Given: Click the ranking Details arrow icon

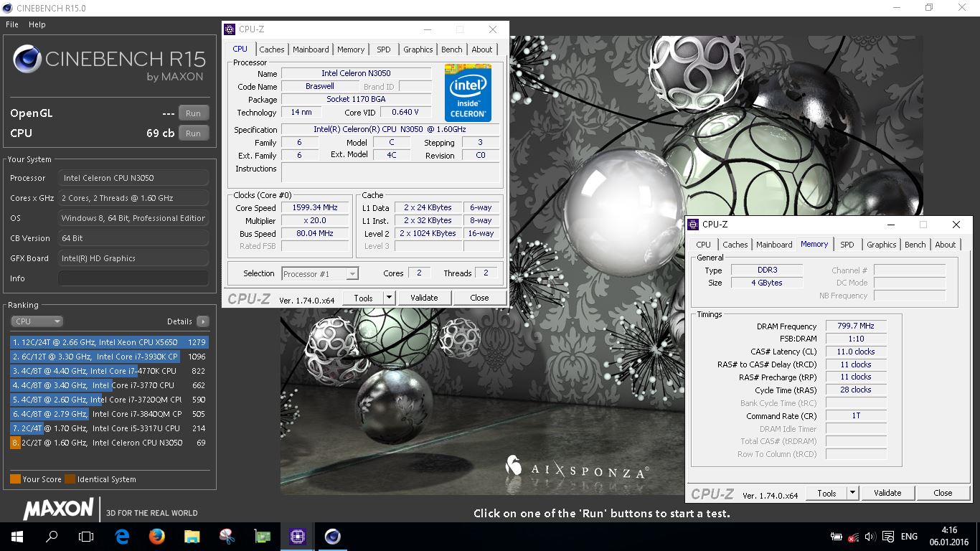Looking at the screenshot, I should tap(203, 321).
